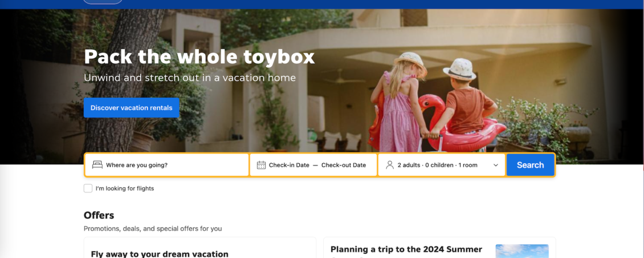Click the "I'm looking for flights" label text
Viewport: 644px width, 258px height.
click(125, 188)
